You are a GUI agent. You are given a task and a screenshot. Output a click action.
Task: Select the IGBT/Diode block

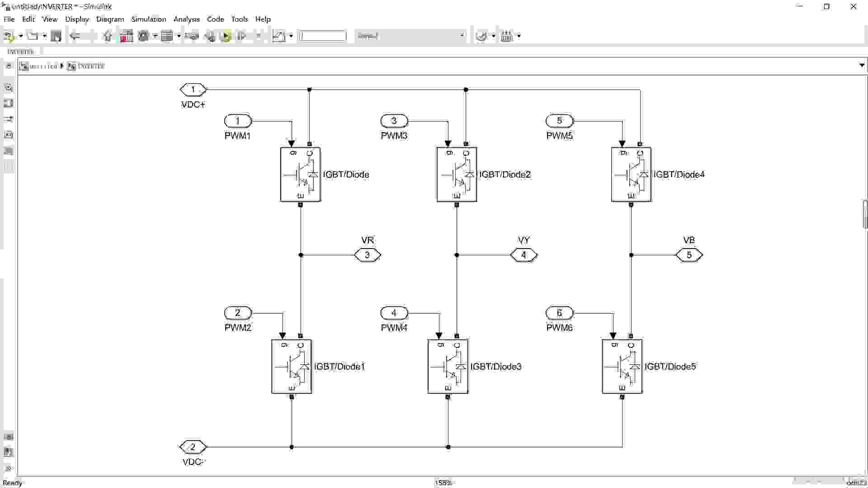[x=301, y=174]
